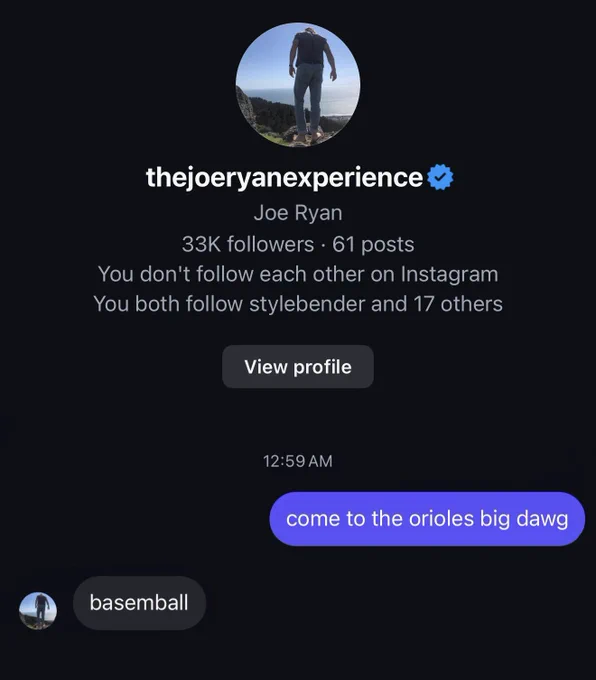Screen dimensions: 596x680
Task: Tap the "33K followers" count
Action: [x=248, y=244]
